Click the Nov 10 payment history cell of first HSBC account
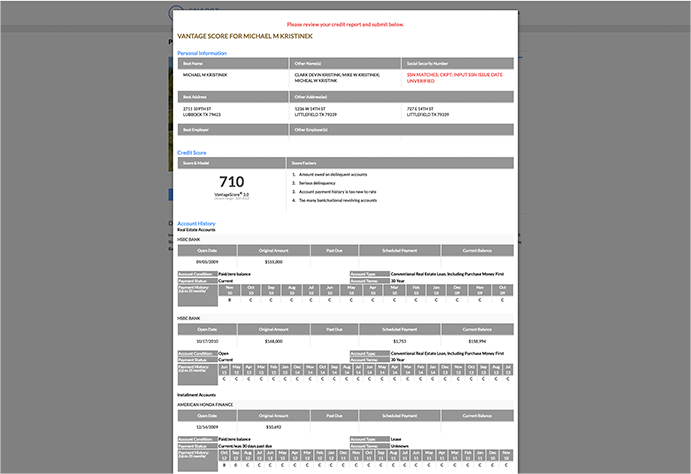The height and width of the screenshot is (474, 691). [x=230, y=290]
